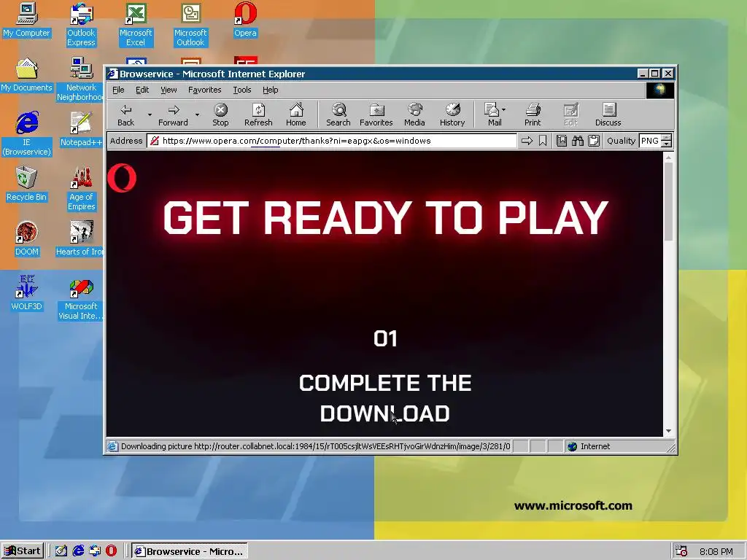Click the status bar page icon
The width and height of the screenshot is (747, 560).
pos(112,446)
